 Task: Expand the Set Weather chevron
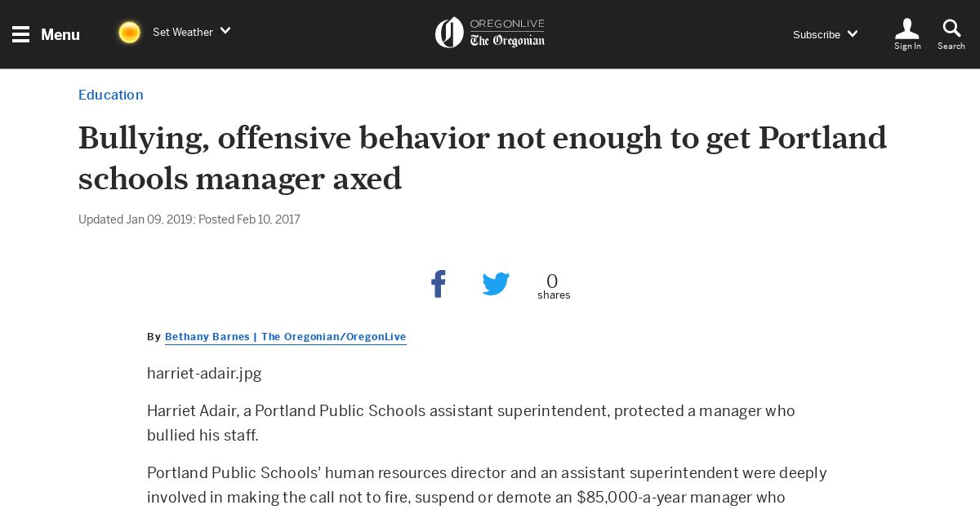(225, 31)
